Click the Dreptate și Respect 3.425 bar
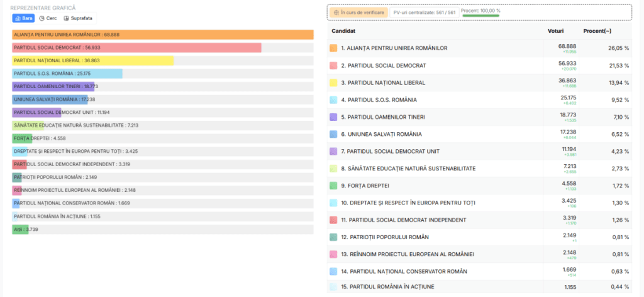The image size is (644, 297). point(19,151)
